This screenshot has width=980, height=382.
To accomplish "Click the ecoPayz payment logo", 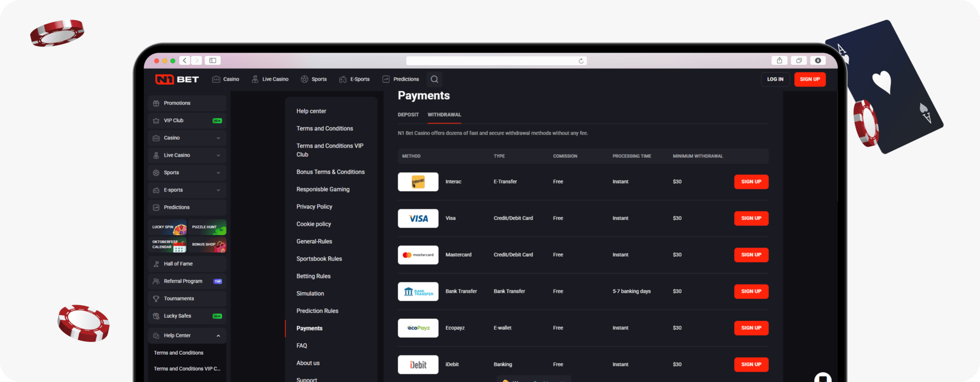I will [418, 328].
